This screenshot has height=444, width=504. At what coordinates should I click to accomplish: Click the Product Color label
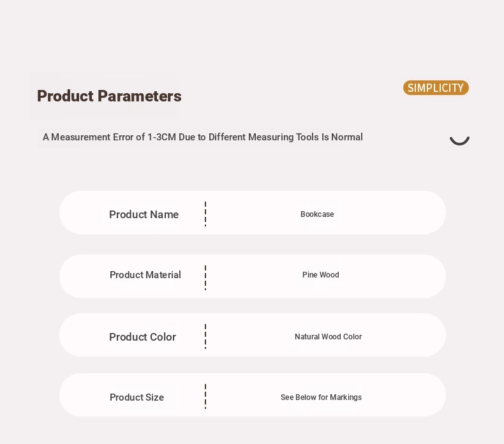coord(143,337)
